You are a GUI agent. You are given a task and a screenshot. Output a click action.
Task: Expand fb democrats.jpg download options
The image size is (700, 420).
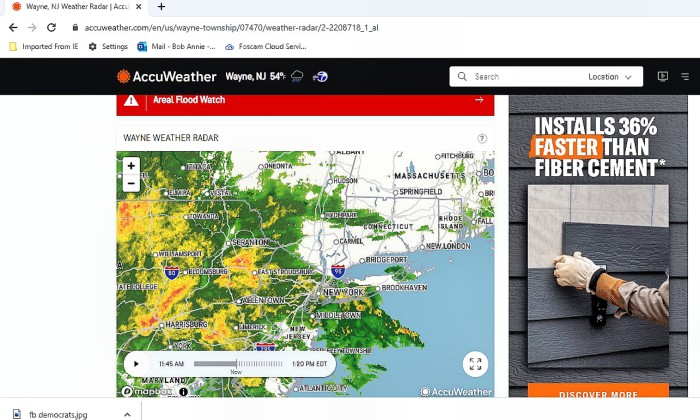tap(127, 415)
